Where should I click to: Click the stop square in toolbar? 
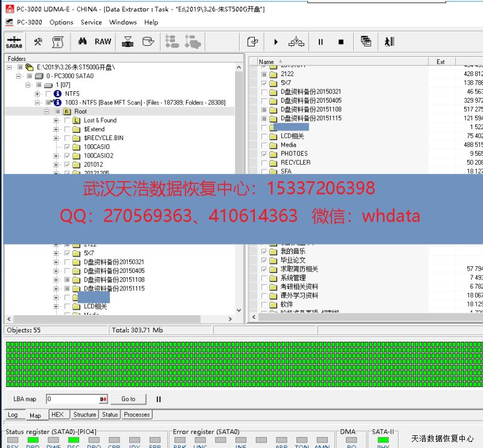click(x=341, y=42)
